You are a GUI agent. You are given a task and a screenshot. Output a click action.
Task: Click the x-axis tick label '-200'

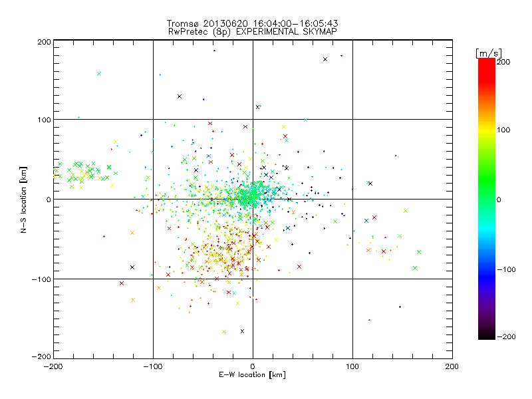coord(53,366)
